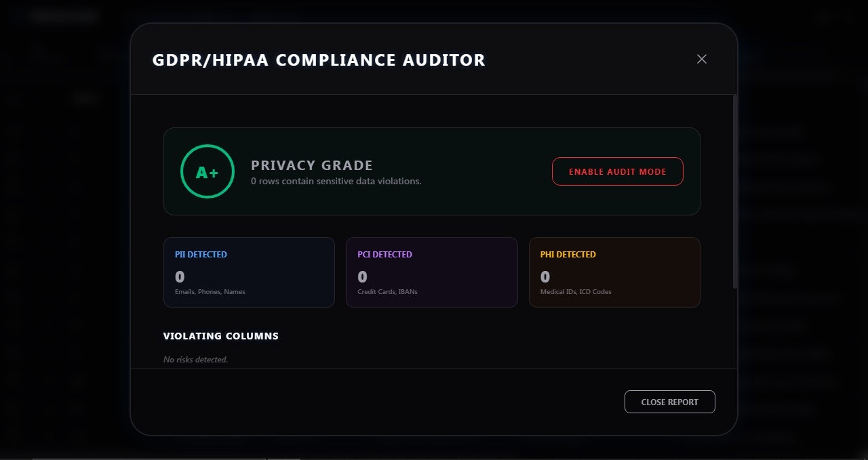Dismiss the auditor dialog with the X icon
The image size is (868, 460).
pos(701,59)
